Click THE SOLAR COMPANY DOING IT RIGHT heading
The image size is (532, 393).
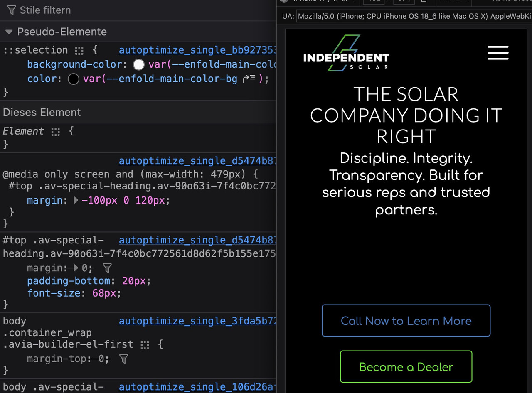(x=406, y=115)
